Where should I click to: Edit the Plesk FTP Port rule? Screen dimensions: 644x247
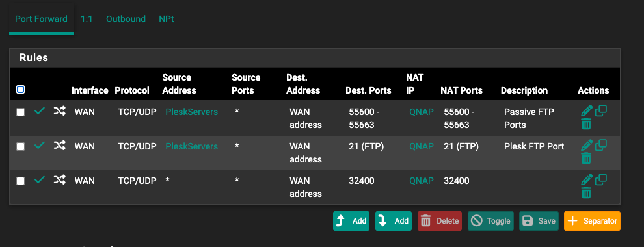pyautogui.click(x=587, y=145)
